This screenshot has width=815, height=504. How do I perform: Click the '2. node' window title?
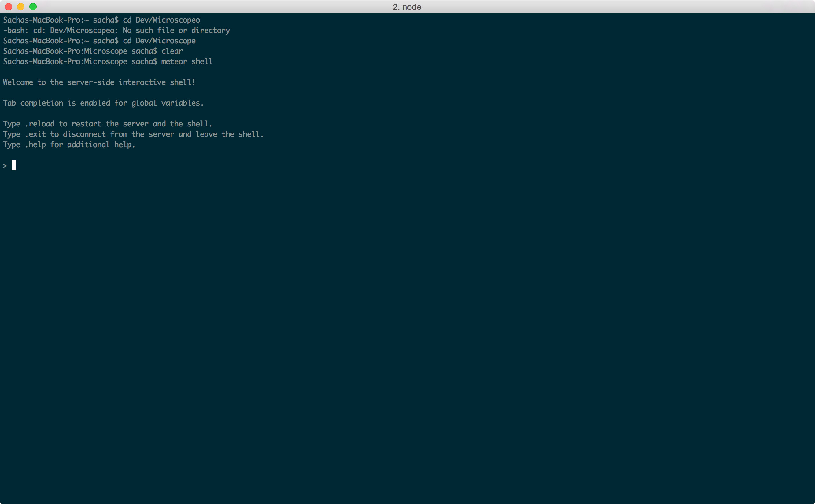pos(407,7)
